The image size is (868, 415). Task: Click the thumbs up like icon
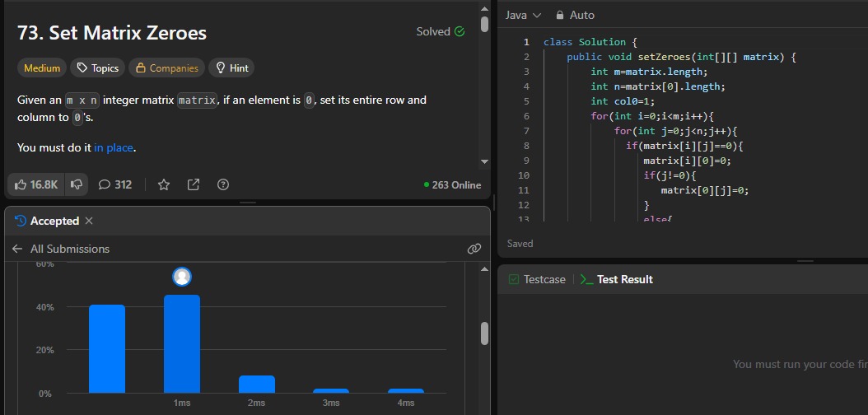tap(21, 184)
